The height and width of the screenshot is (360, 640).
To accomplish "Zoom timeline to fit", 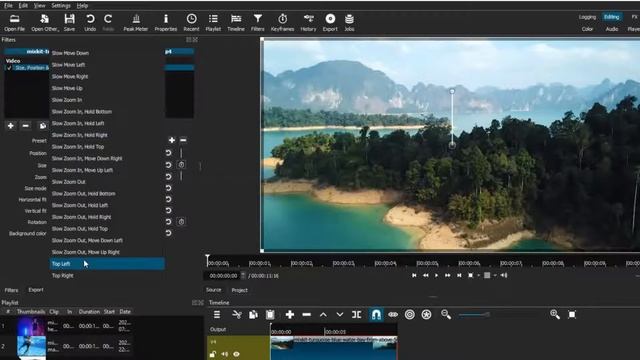I will [x=572, y=314].
